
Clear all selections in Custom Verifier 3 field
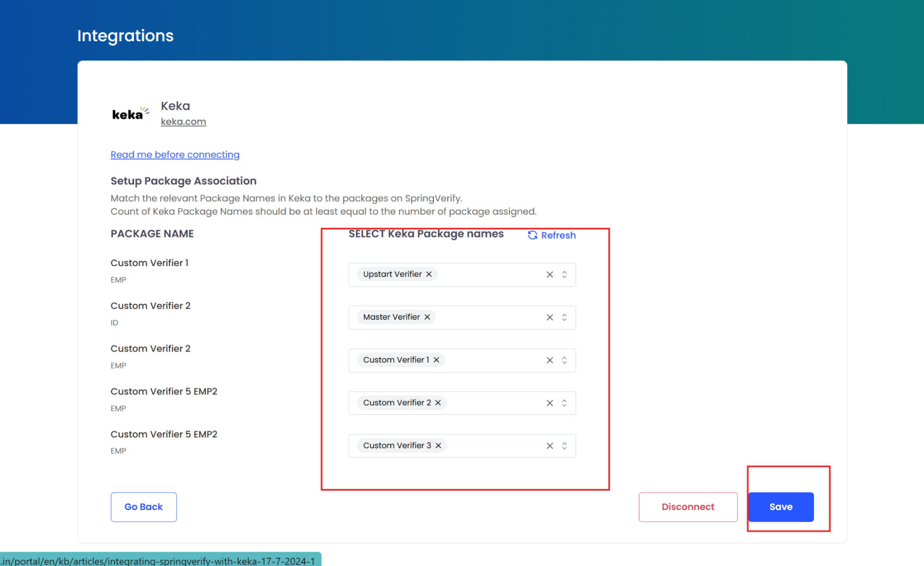[x=550, y=446]
